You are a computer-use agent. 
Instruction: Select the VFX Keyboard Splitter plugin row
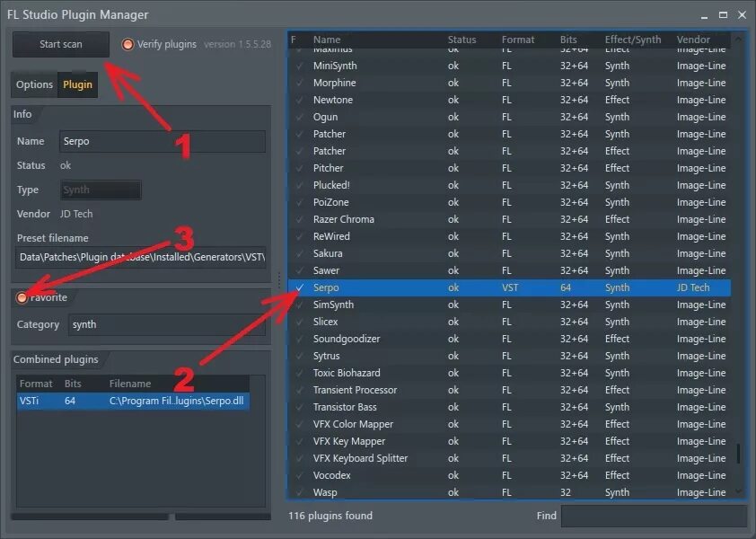pyautogui.click(x=510, y=458)
